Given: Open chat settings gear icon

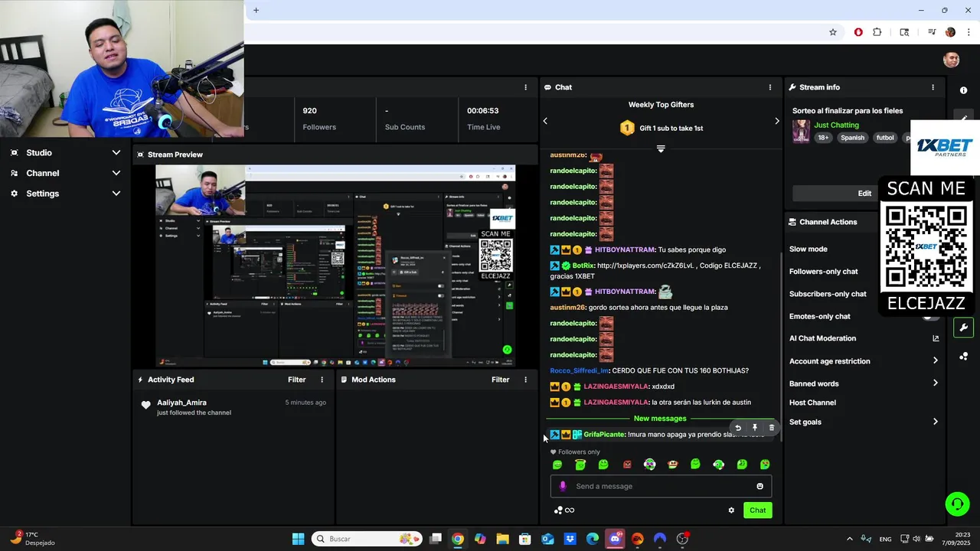Looking at the screenshot, I should (731, 510).
